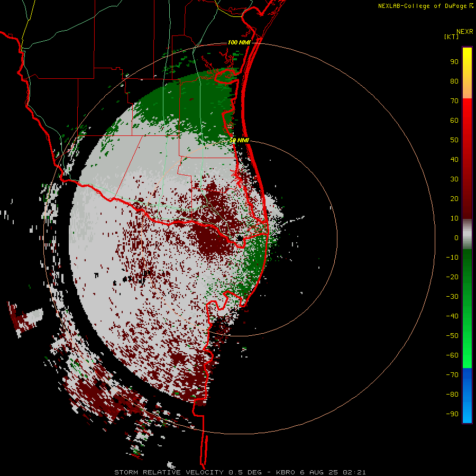Click the -10 value on the velocity scale

(x=452, y=258)
